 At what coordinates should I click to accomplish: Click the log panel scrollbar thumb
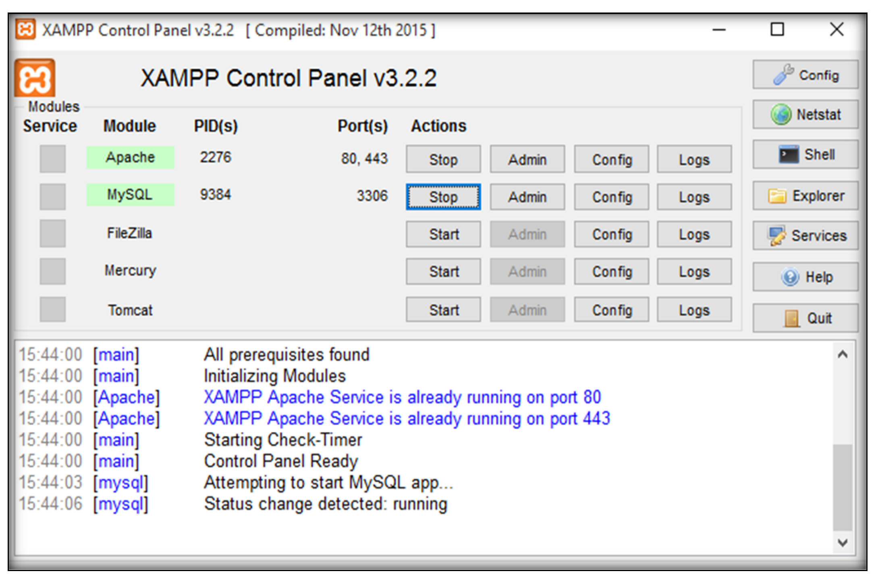coord(843,488)
